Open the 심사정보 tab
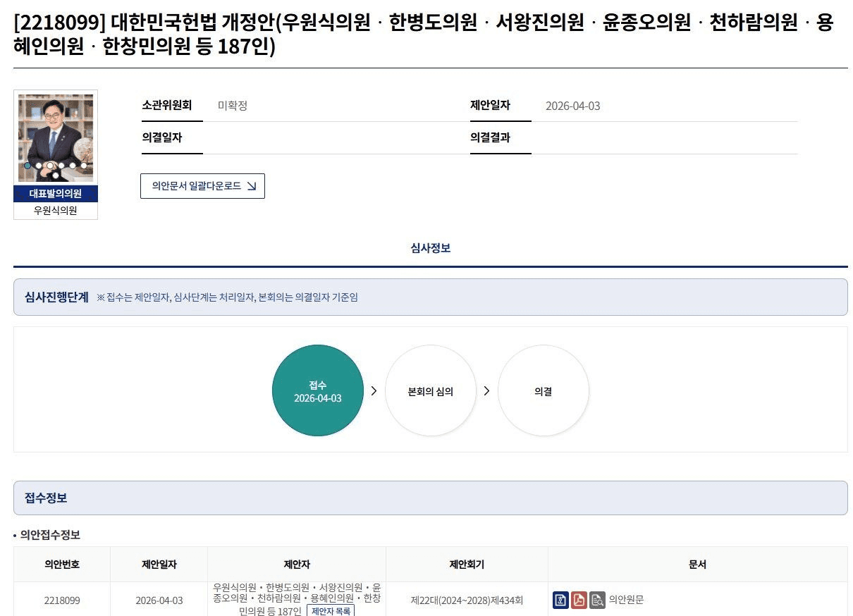Screen dimensions: 853x616 tap(430, 248)
